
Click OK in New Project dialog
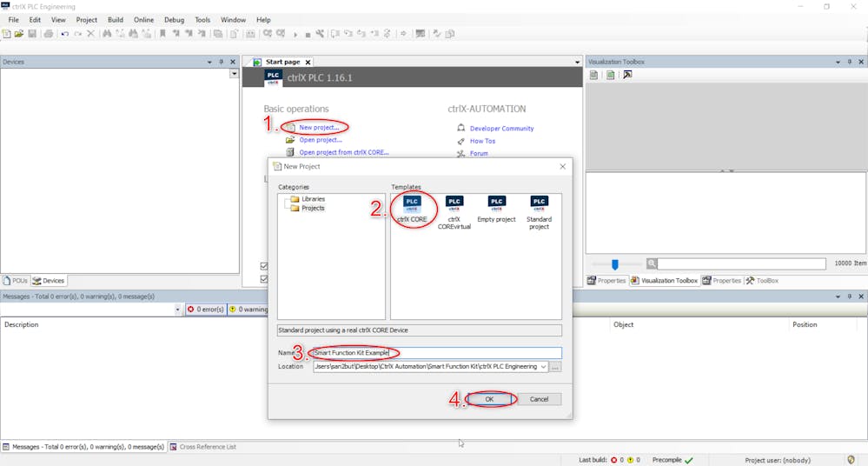[x=489, y=399]
